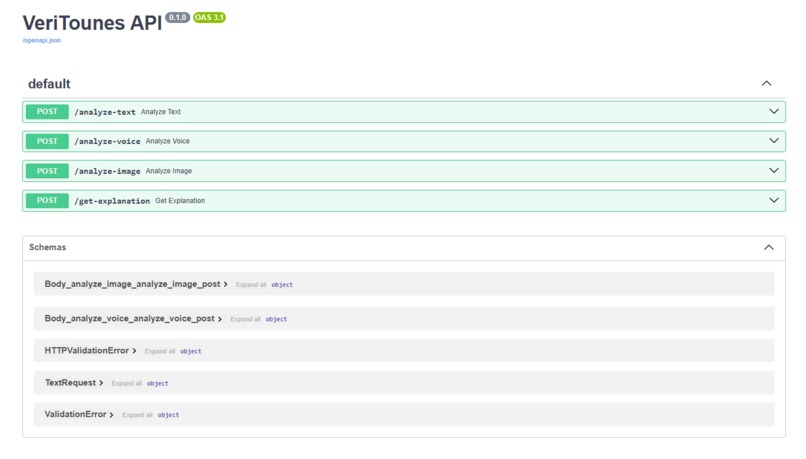Image resolution: width=806 pixels, height=459 pixels.
Task: Click the 0.1.0 version badge
Action: click(177, 17)
